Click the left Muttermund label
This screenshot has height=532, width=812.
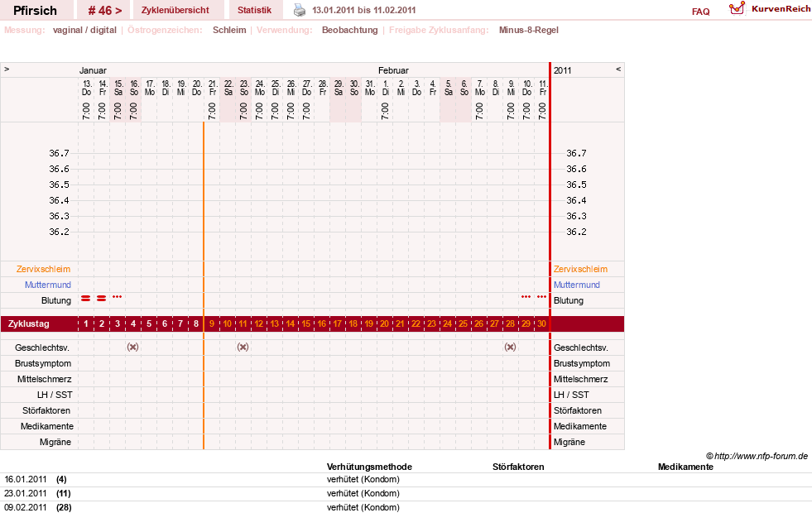pyautogui.click(x=48, y=285)
